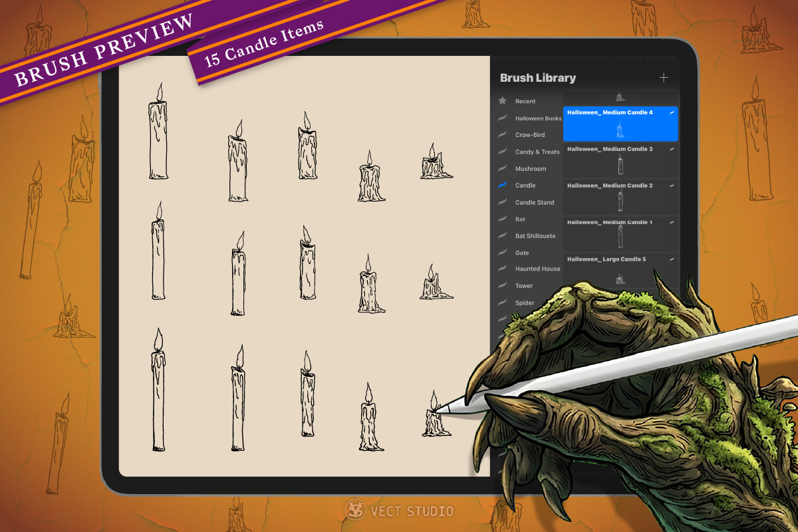
Task: Click the Brush Library panel title
Action: pyautogui.click(x=538, y=78)
